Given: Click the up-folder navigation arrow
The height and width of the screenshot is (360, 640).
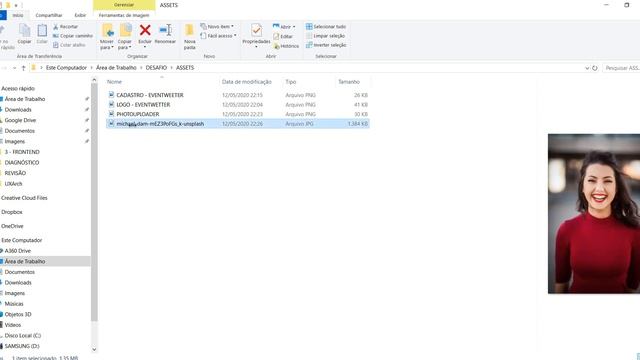Looking at the screenshot, I should [23, 68].
